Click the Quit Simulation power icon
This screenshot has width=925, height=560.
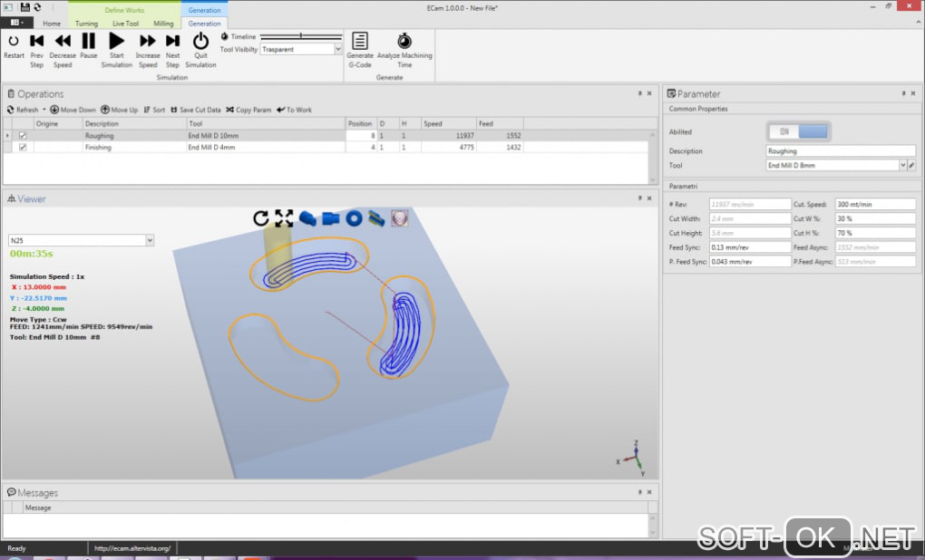click(200, 41)
